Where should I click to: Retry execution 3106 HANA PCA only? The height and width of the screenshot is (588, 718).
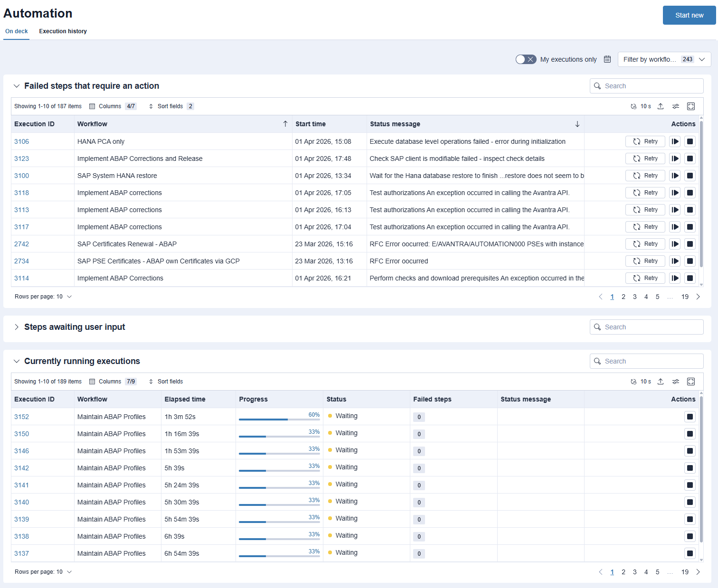tap(645, 141)
